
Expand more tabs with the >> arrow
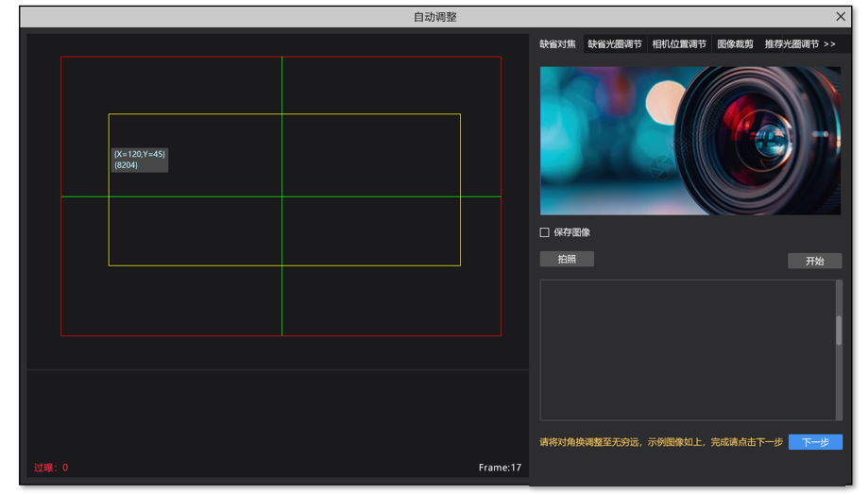(x=829, y=44)
